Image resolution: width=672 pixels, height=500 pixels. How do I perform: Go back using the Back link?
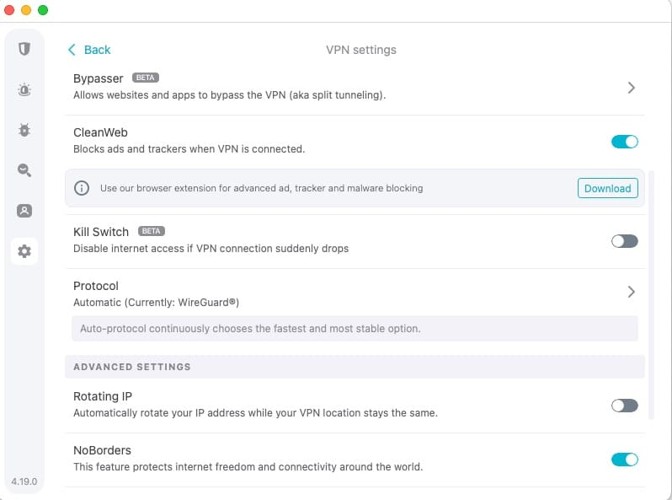click(97, 50)
